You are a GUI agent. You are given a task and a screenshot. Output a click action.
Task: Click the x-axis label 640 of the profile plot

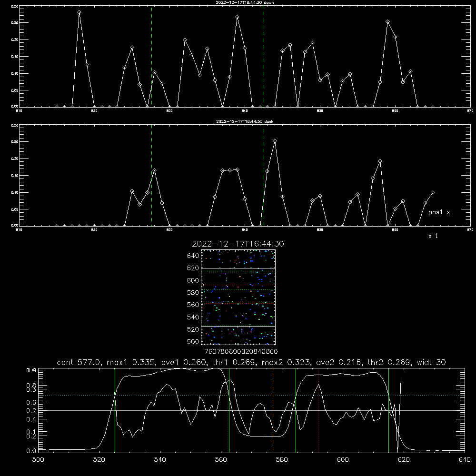(x=465, y=460)
